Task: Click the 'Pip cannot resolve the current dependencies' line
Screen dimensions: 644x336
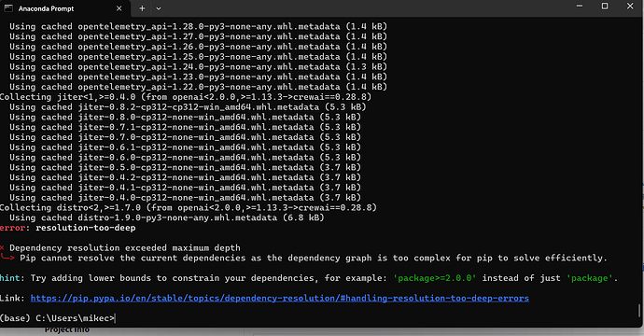Action: point(314,258)
